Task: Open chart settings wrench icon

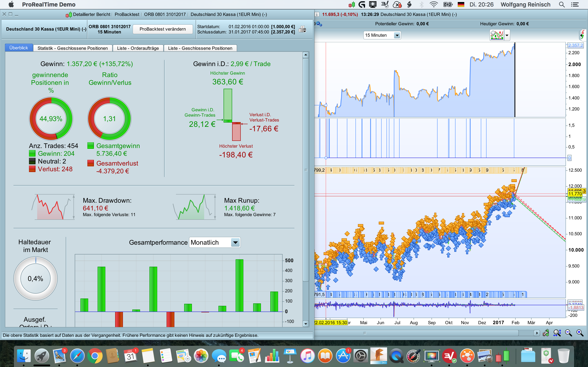Action: click(x=546, y=333)
